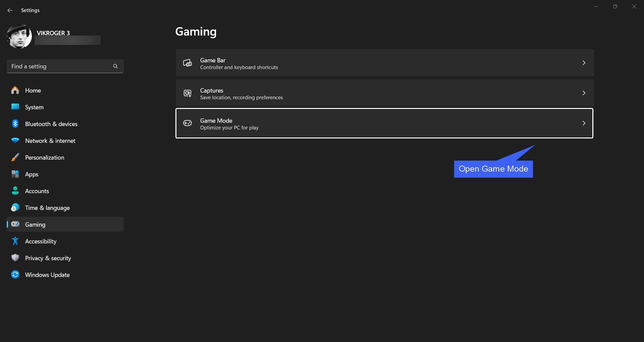This screenshot has height=342, width=644.
Task: Click 'Optimize your PC for play' text
Action: tap(229, 128)
